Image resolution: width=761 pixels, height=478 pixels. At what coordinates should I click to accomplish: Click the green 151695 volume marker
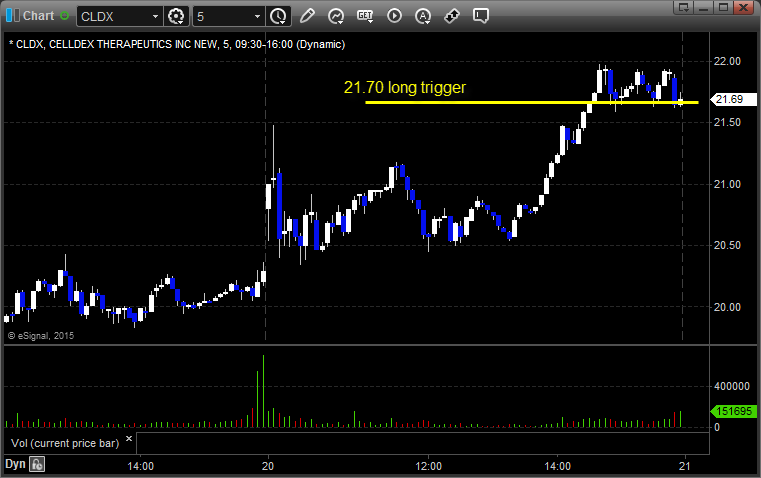[733, 412]
